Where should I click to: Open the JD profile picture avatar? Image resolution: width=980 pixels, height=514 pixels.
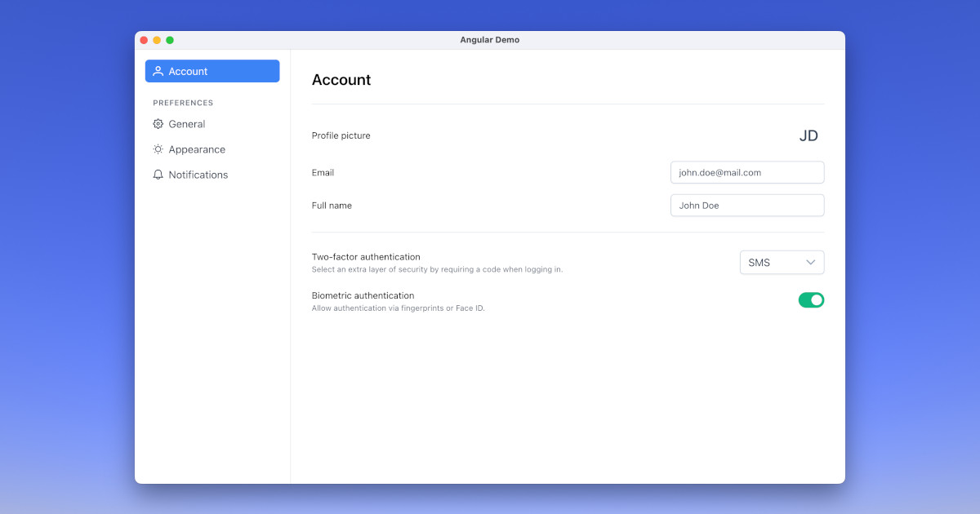(808, 135)
